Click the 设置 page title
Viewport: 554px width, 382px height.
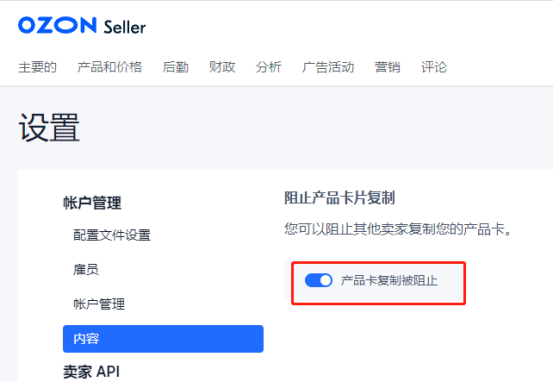coord(49,127)
